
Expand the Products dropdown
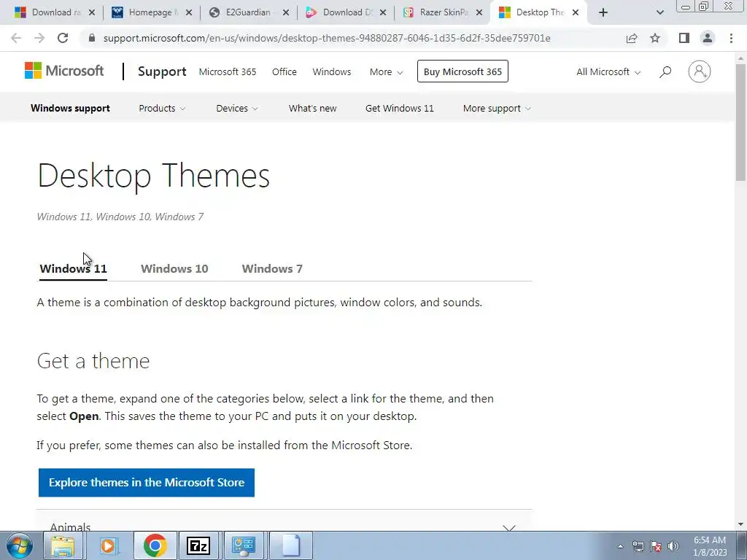click(x=162, y=108)
